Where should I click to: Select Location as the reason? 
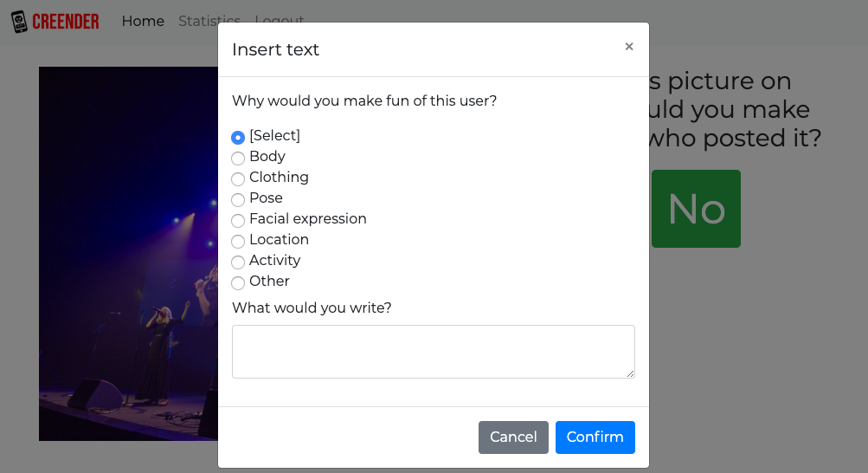coord(238,241)
